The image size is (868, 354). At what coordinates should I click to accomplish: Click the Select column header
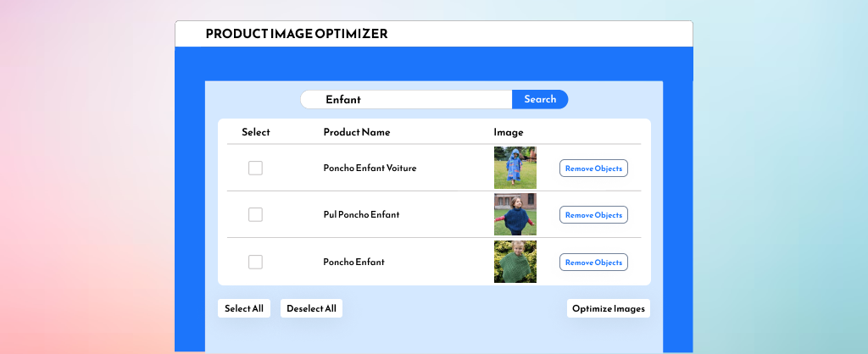[256, 132]
